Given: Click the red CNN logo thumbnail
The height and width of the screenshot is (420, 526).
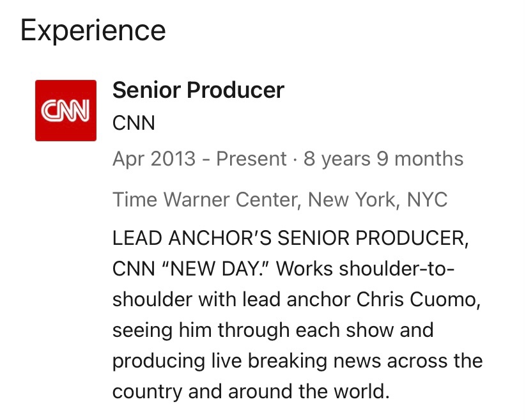Looking at the screenshot, I should tap(66, 111).
